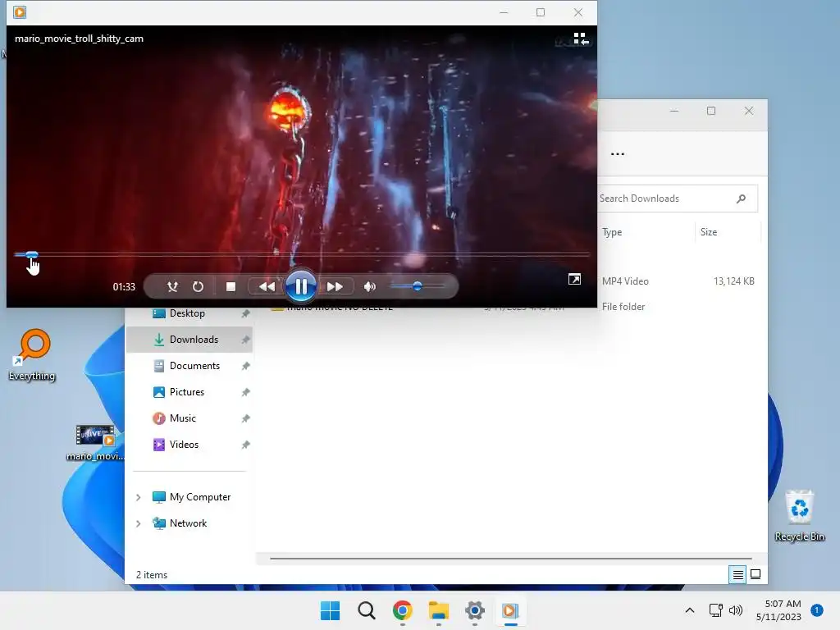
Task: Click the 2 items status text
Action: tap(152, 575)
